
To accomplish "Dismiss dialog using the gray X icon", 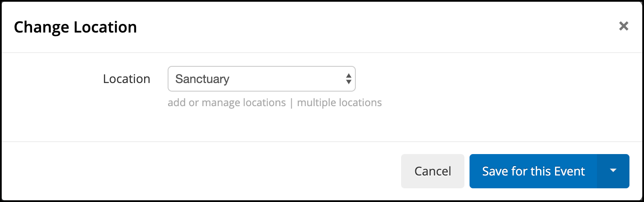I will (623, 26).
